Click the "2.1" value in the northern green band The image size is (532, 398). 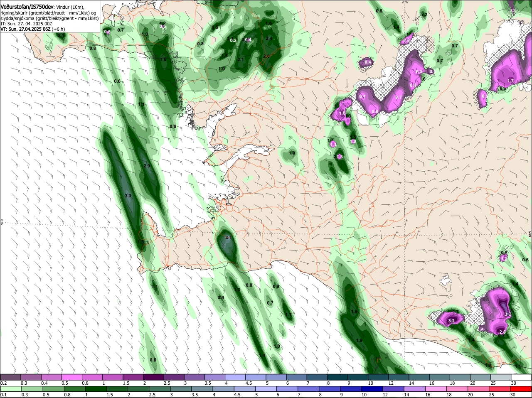point(241,60)
